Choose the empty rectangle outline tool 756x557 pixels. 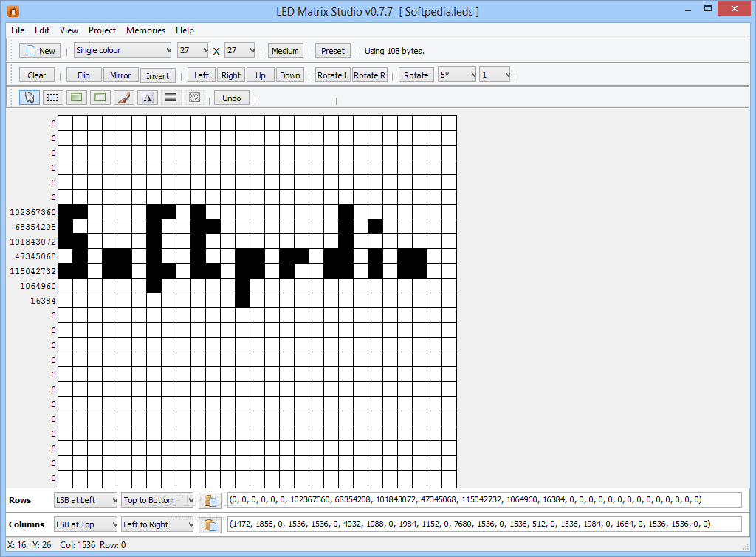[100, 98]
